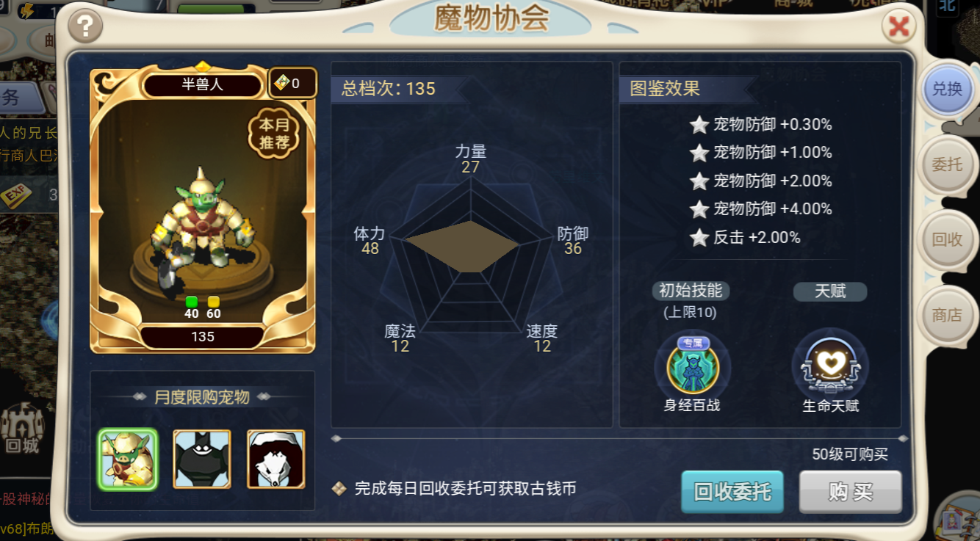This screenshot has width=980, height=541.
Task: Open the 回收 side tab
Action: coord(947,240)
